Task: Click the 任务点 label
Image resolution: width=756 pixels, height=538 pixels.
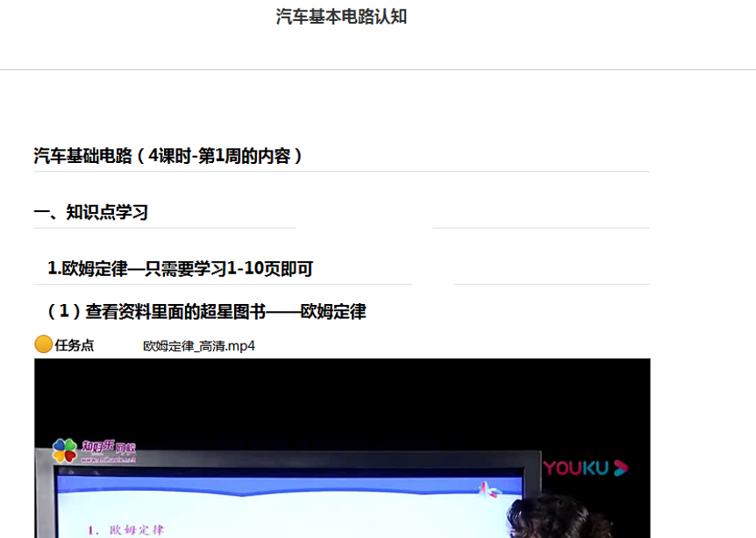Action: click(75, 345)
